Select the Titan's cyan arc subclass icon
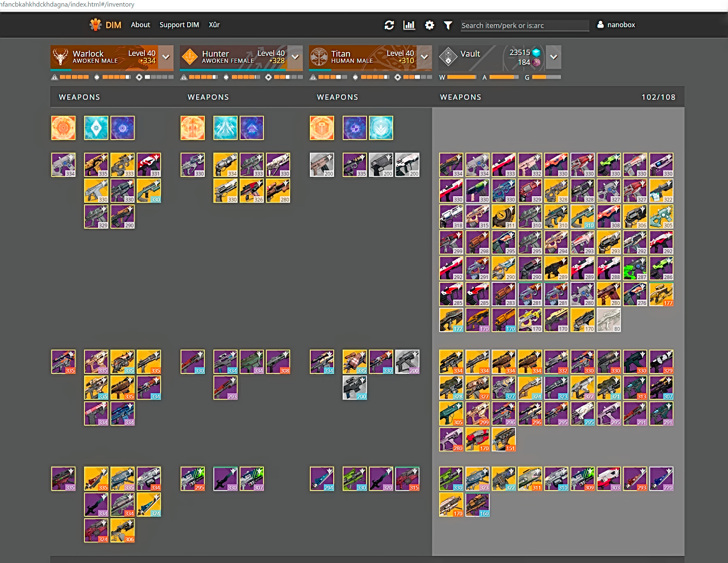This screenshot has height=563, width=728. pos(381,128)
